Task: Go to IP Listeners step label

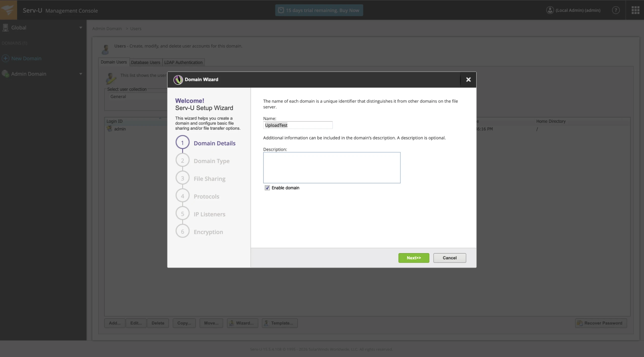Action: click(x=209, y=214)
